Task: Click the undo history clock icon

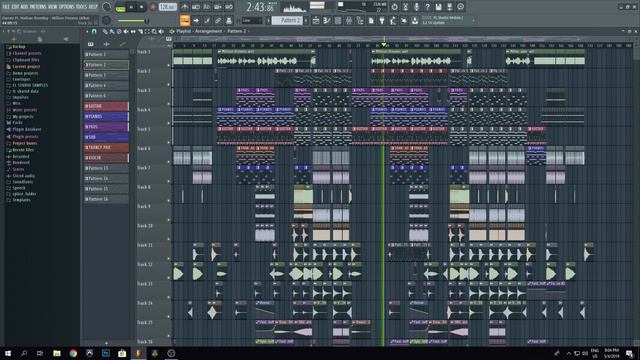Action: pos(394,7)
